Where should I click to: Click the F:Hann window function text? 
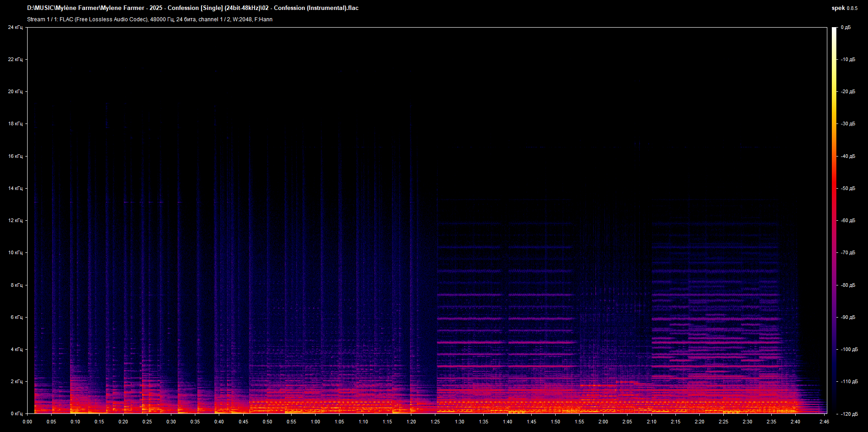(x=264, y=19)
